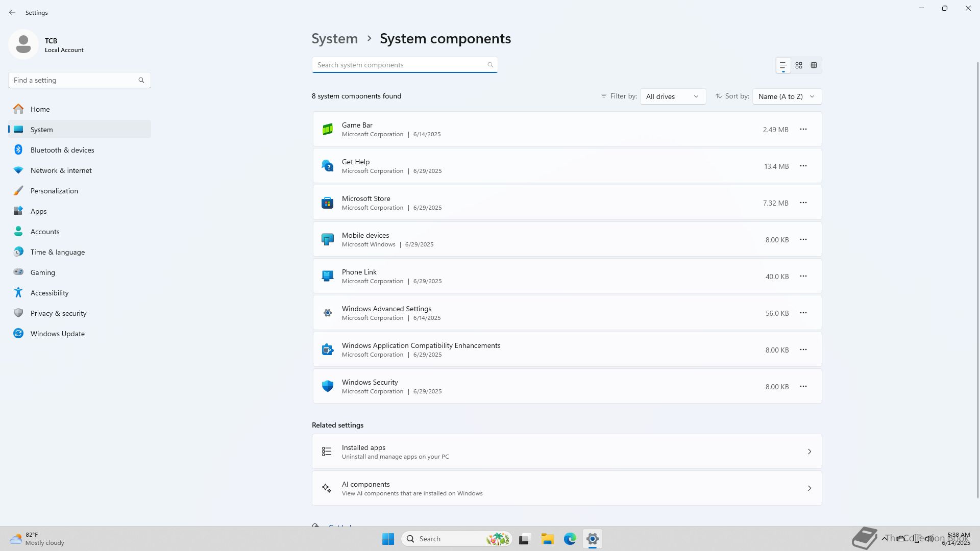This screenshot has width=980, height=551.
Task: Click the Find a setting field
Action: (74, 80)
